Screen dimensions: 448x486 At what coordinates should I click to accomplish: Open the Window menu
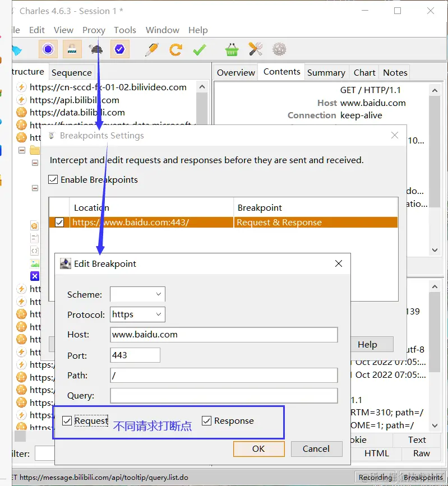tap(163, 30)
